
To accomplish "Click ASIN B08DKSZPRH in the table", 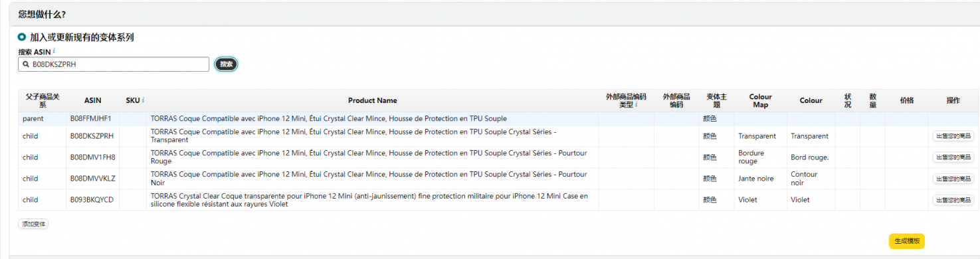I will tap(92, 136).
